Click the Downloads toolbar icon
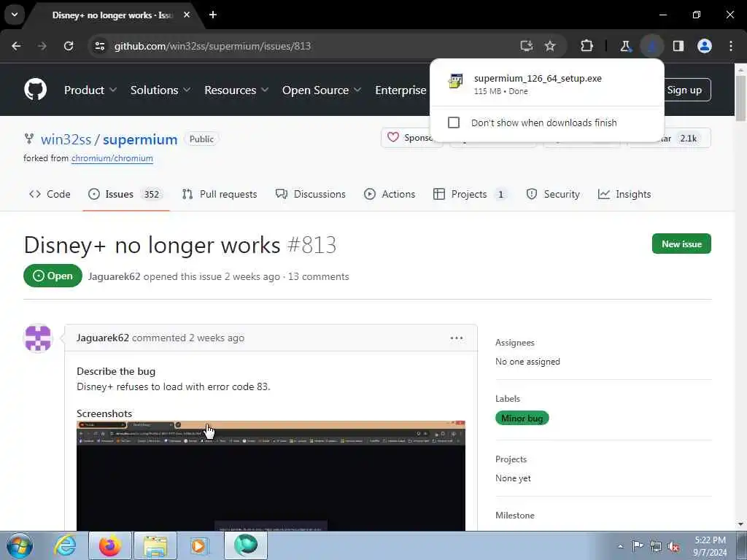Image resolution: width=747 pixels, height=560 pixels. (651, 46)
